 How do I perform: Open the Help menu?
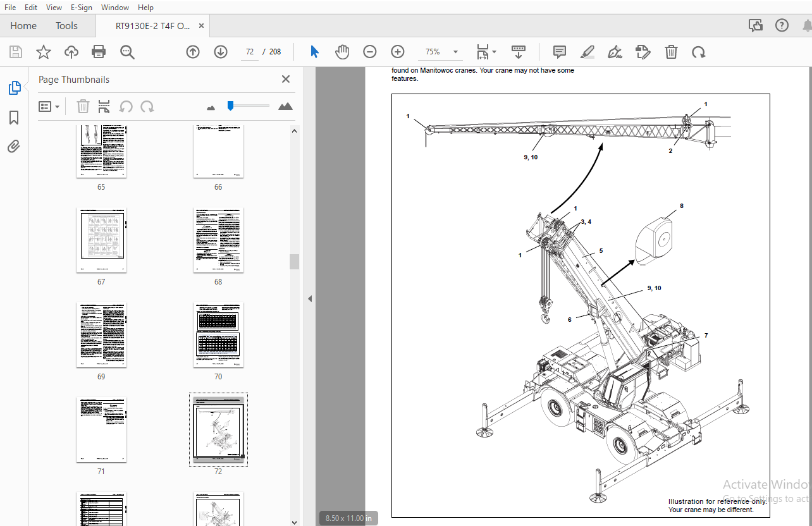coord(145,7)
